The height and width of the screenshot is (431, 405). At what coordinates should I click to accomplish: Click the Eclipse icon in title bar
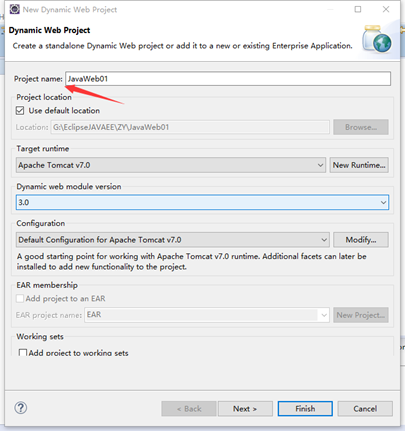(x=14, y=9)
